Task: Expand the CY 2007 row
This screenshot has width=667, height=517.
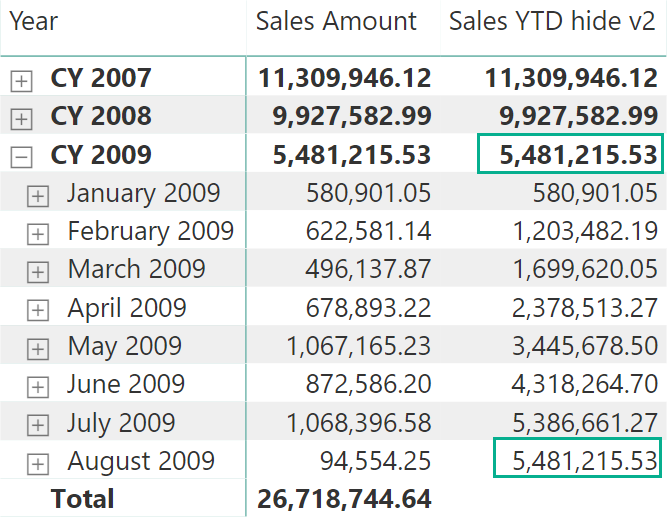Action: click(x=21, y=81)
